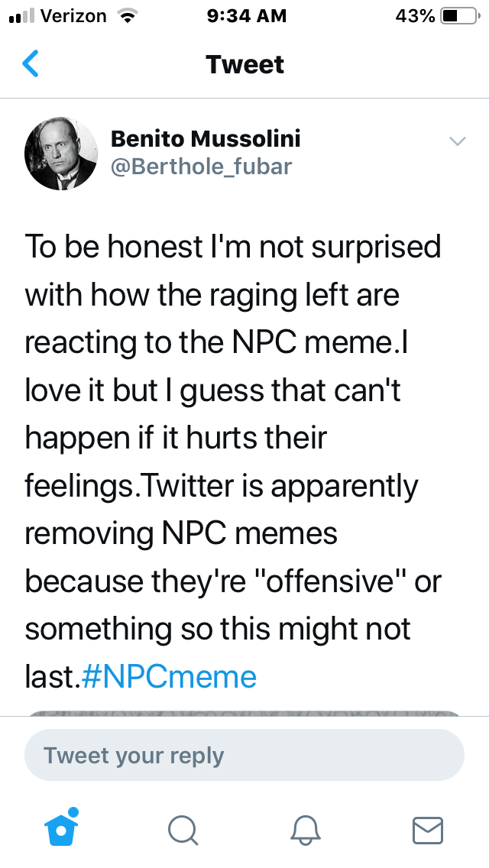
Task: Tap the "Tweet" header title
Action: pyautogui.click(x=244, y=64)
